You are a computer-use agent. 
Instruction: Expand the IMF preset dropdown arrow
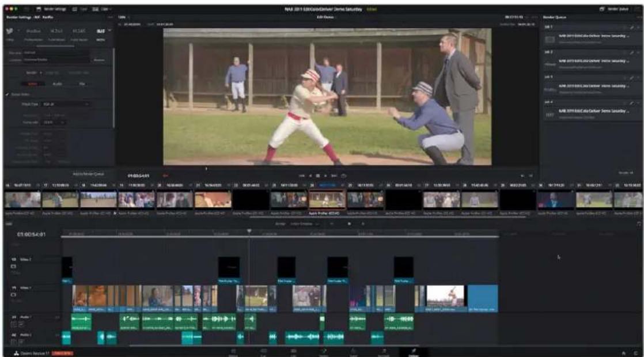(x=109, y=30)
